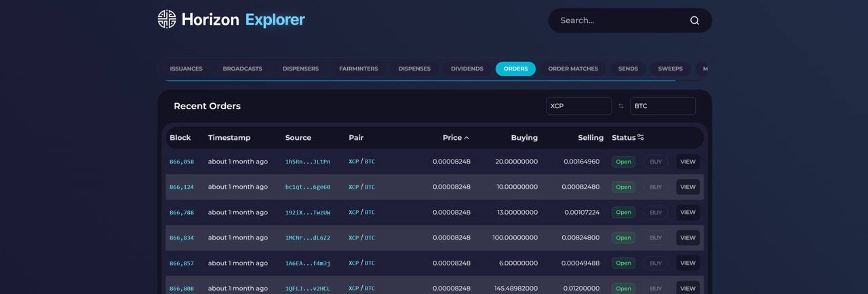Image resolution: width=868 pixels, height=294 pixels.
Task: Click Open status badge in 866,058 row
Action: [x=623, y=162]
